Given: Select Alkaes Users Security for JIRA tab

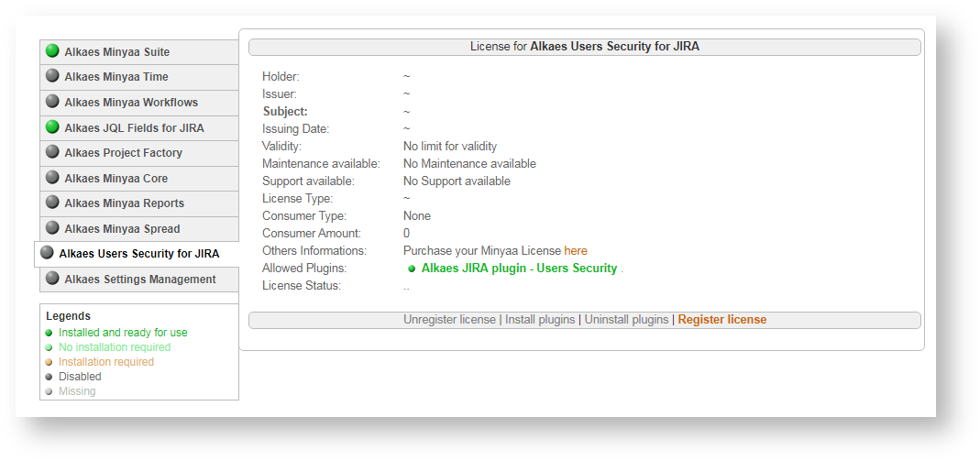Looking at the screenshot, I should tap(137, 254).
